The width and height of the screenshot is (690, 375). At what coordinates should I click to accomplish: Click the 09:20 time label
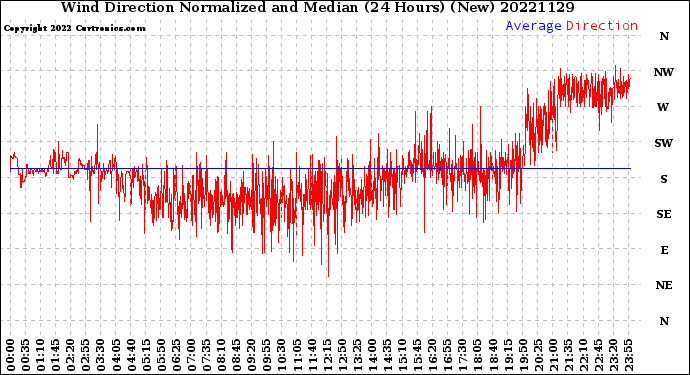coord(252,355)
